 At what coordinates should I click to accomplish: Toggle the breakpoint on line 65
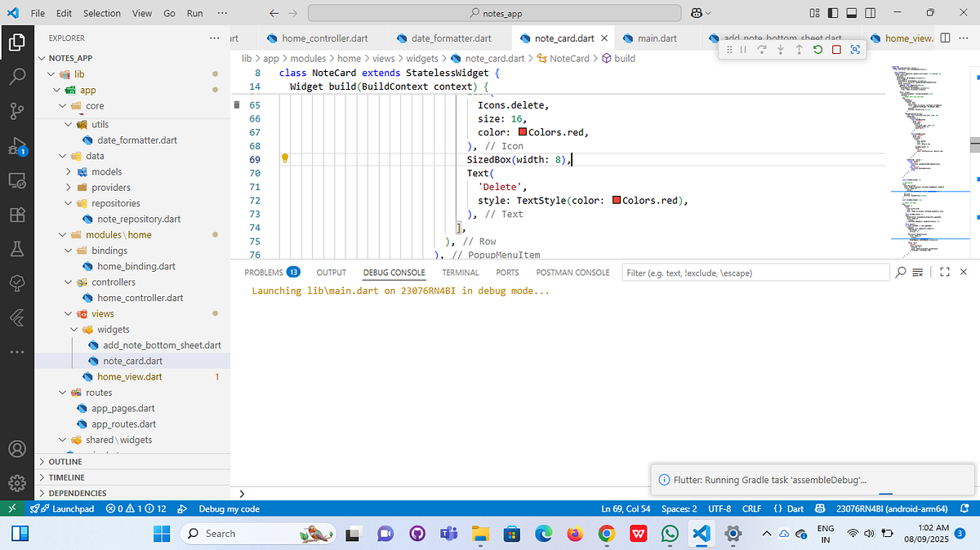click(x=237, y=104)
